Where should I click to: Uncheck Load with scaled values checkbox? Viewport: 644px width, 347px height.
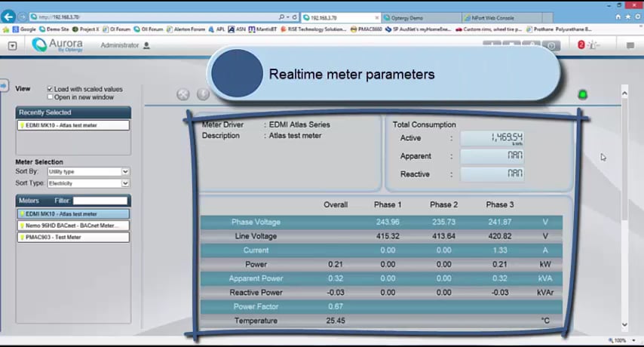50,89
